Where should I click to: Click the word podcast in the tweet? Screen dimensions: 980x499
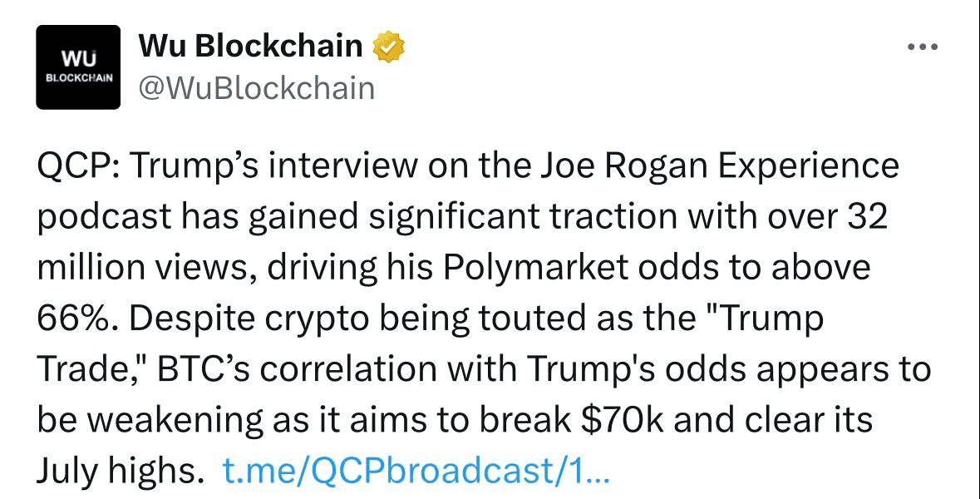click(x=104, y=217)
